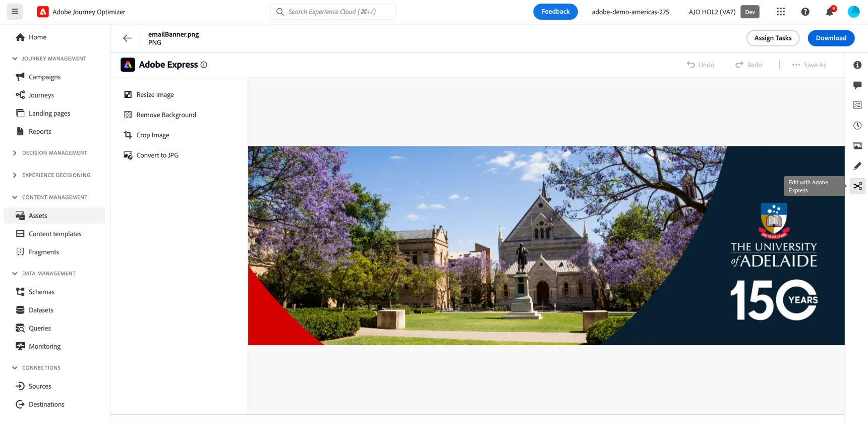868x424 pixels.
Task: Click the Undo button
Action: [x=701, y=65]
